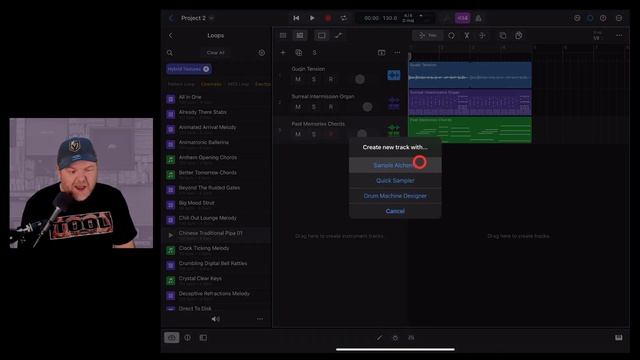The image size is (640, 360).
Task: Select the first filter tag left of Cinematic
Action: pos(181,84)
